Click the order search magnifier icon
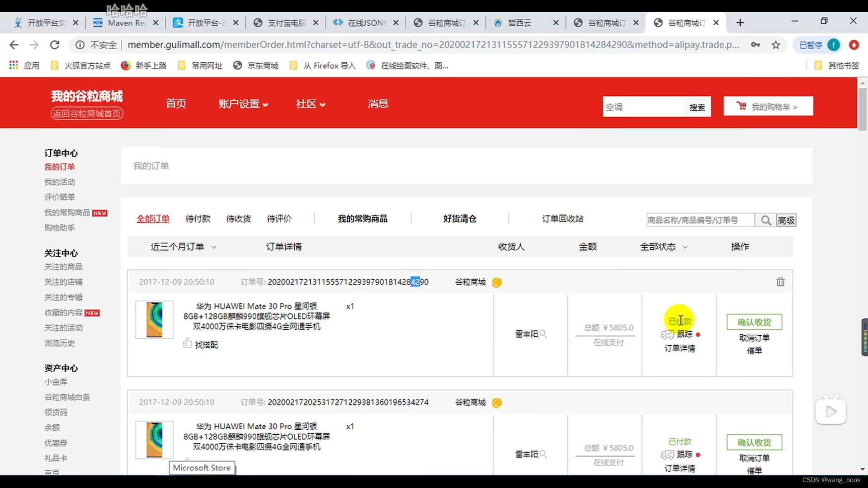This screenshot has width=868, height=488. (x=766, y=220)
